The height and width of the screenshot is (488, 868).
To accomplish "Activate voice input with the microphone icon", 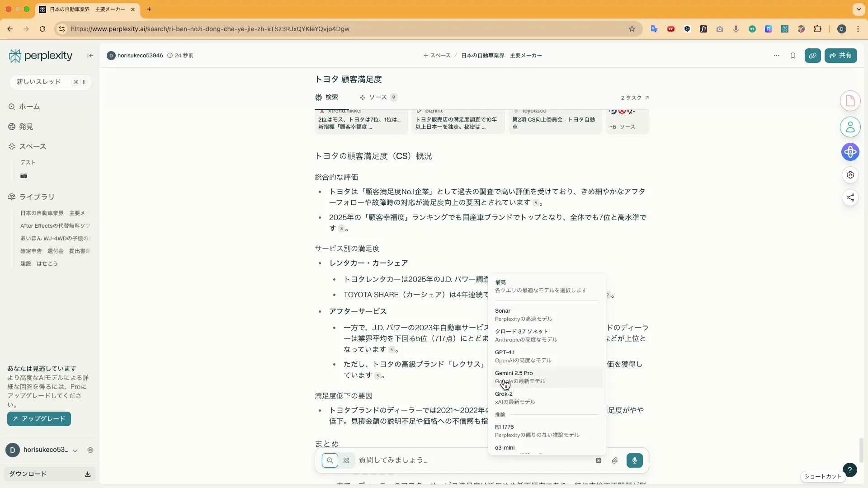I will click(635, 460).
